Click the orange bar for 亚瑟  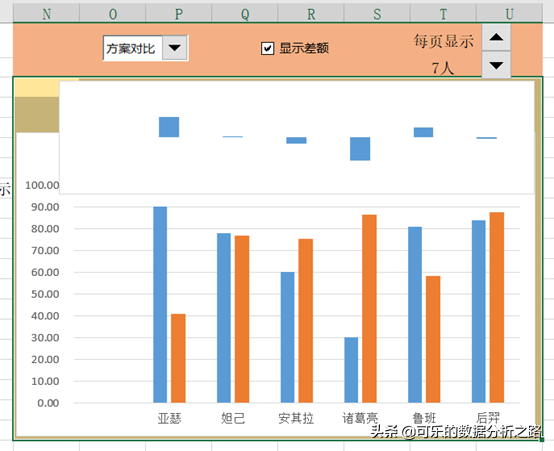click(x=178, y=358)
